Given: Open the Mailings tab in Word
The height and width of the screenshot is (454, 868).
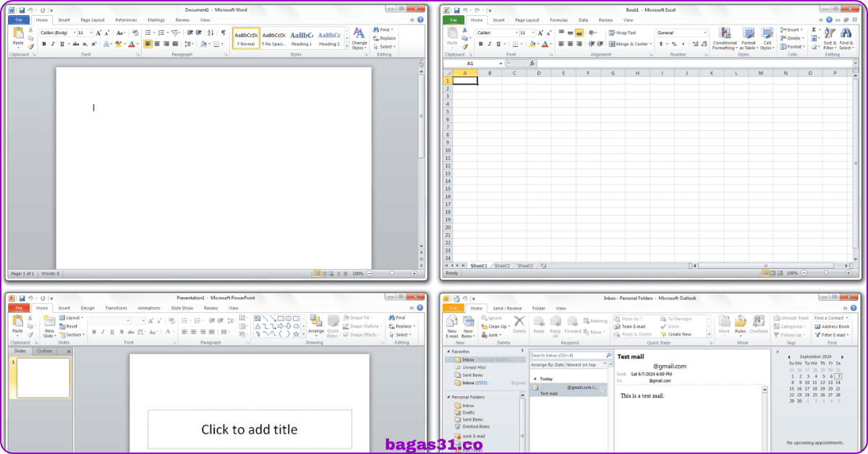Looking at the screenshot, I should coord(156,20).
